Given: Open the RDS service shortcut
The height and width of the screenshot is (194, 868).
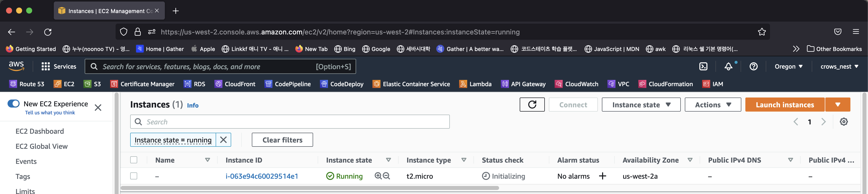Looking at the screenshot, I should tap(195, 84).
